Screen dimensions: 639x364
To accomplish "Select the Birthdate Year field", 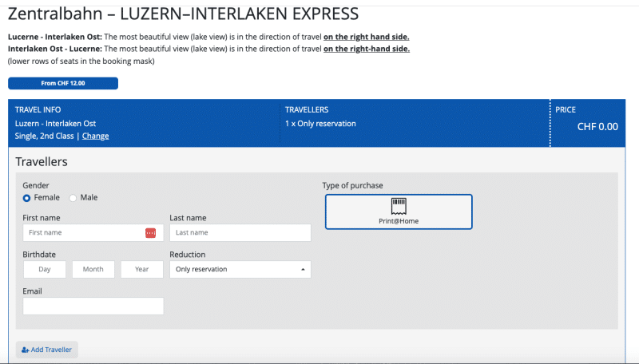I will (142, 270).
